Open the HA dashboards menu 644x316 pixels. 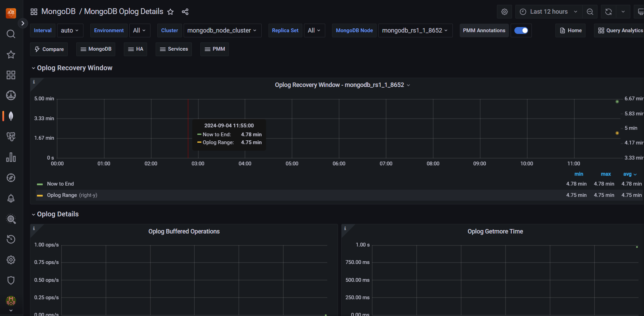click(135, 49)
